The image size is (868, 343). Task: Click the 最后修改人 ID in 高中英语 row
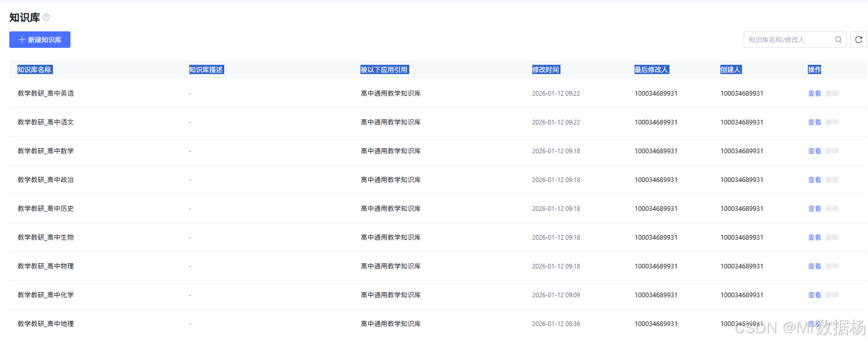click(656, 94)
